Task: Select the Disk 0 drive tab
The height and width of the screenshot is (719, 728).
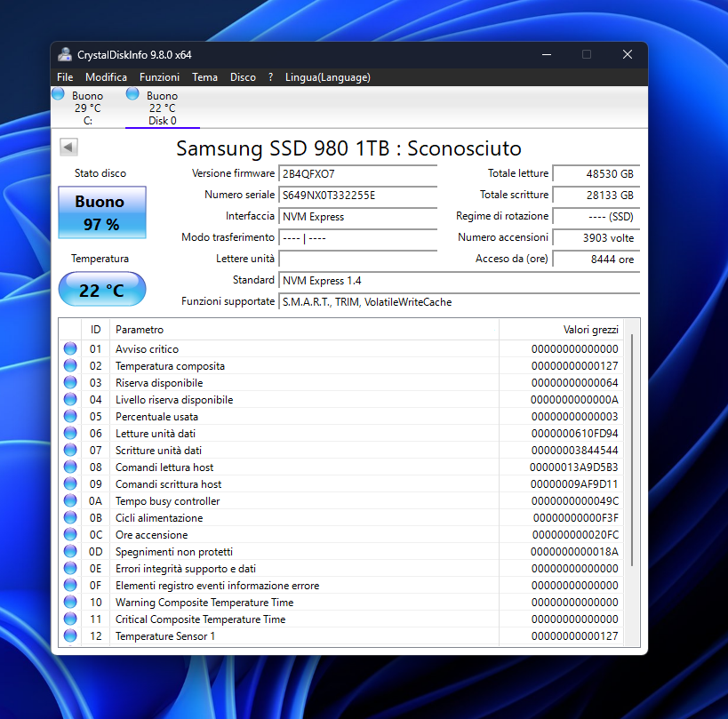Action: [163, 108]
